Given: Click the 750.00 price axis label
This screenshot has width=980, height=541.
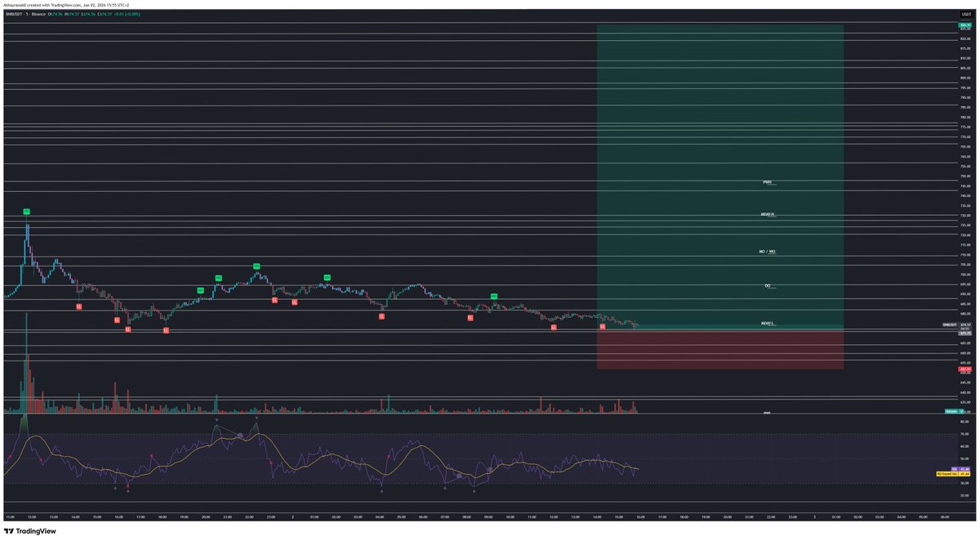Looking at the screenshot, I should click(964, 176).
